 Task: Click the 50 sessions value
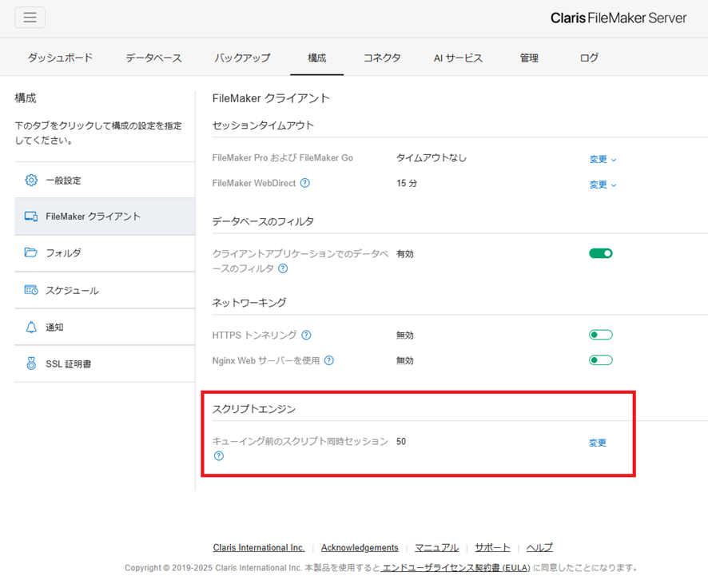pyautogui.click(x=401, y=441)
